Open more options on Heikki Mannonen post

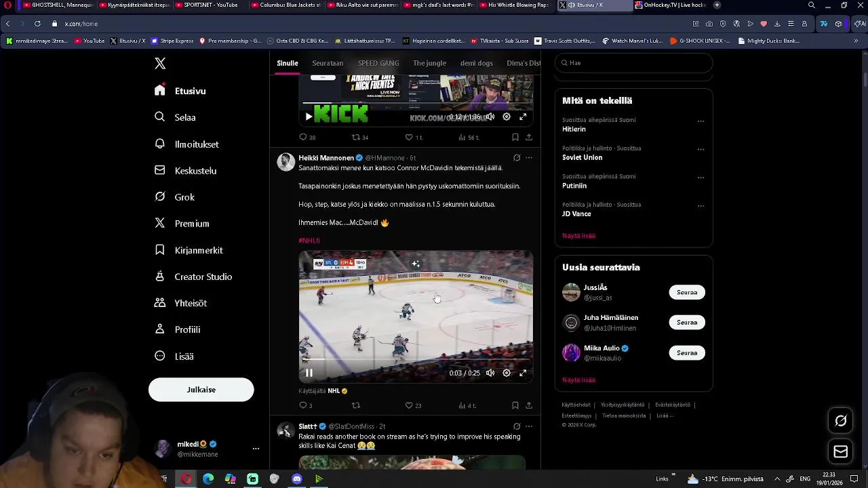(529, 158)
